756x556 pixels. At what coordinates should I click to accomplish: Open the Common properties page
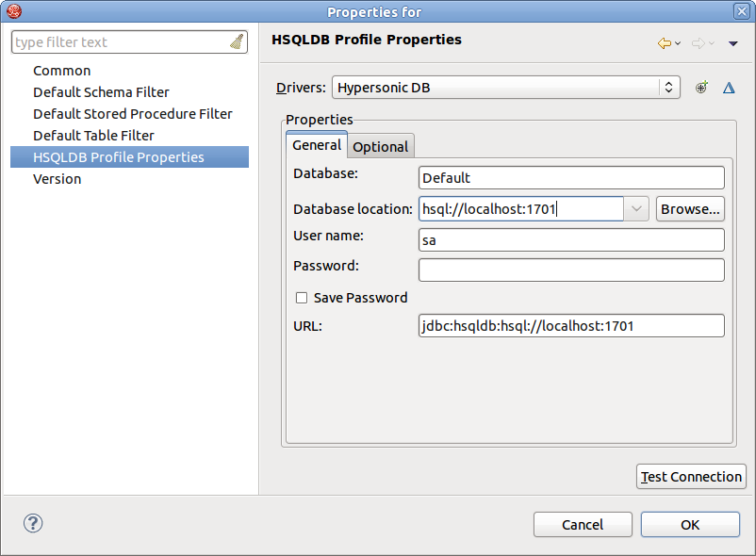click(61, 70)
